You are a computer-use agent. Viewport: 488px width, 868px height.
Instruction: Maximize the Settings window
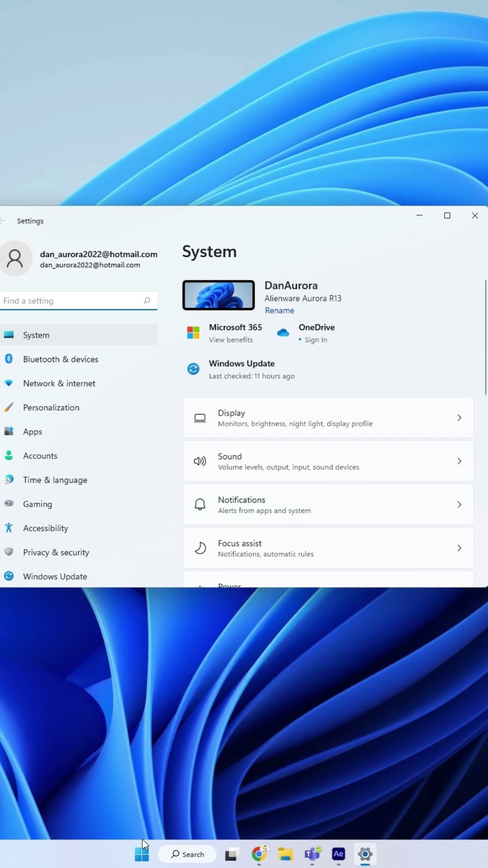[x=447, y=216]
